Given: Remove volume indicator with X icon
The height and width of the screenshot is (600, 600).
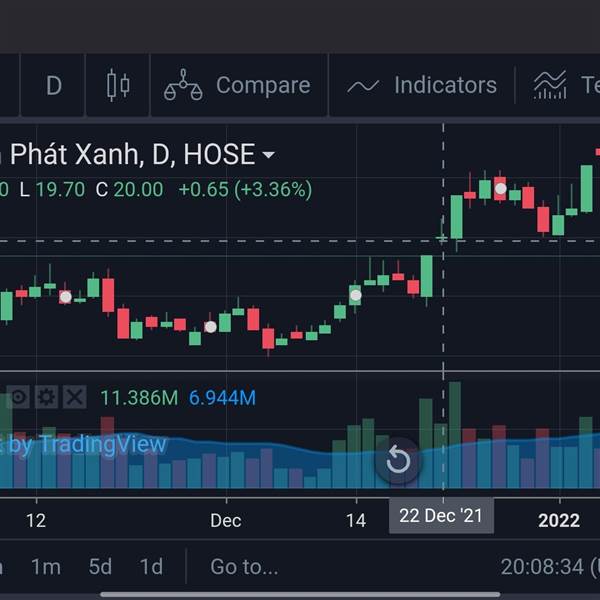Looking at the screenshot, I should click(75, 397).
